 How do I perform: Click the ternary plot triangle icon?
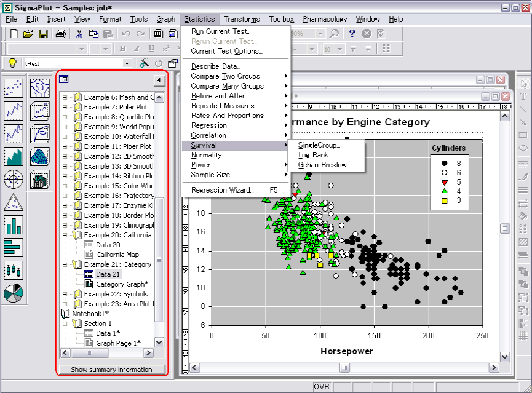(14, 202)
